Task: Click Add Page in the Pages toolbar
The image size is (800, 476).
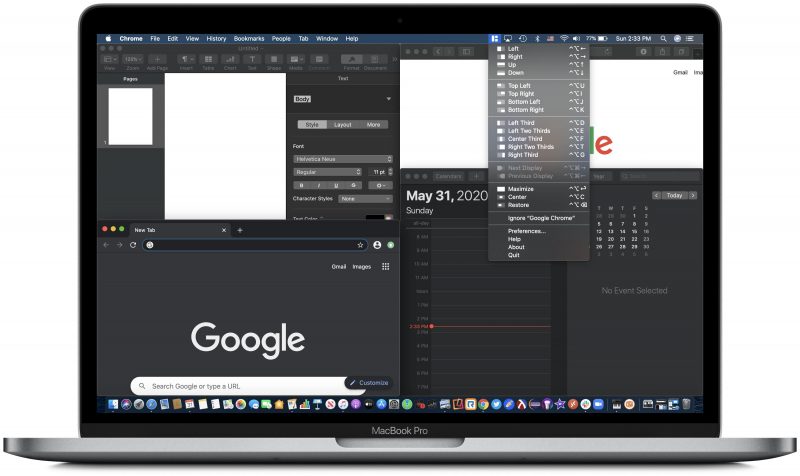Action: [x=157, y=60]
